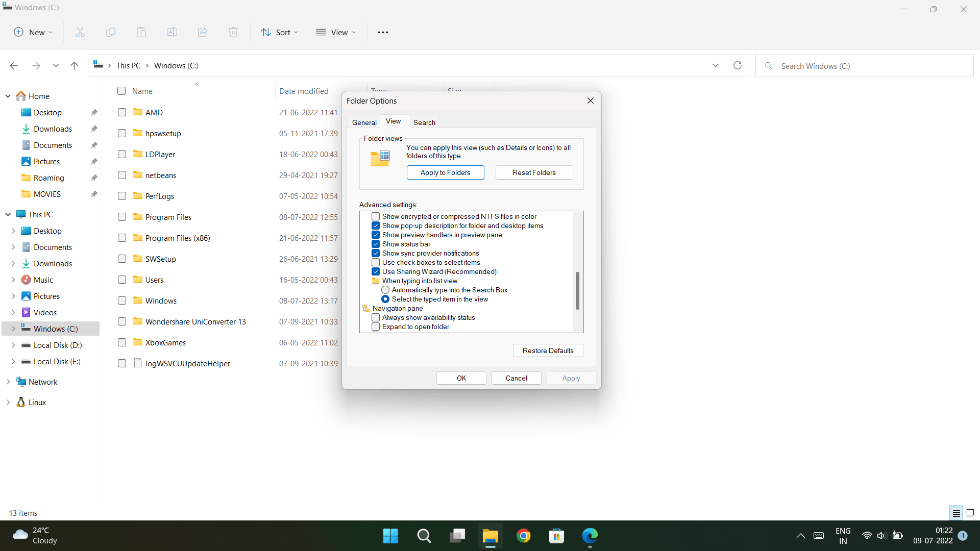Enable Use check boxes to select items
This screenshot has width=980, height=551.
click(376, 262)
